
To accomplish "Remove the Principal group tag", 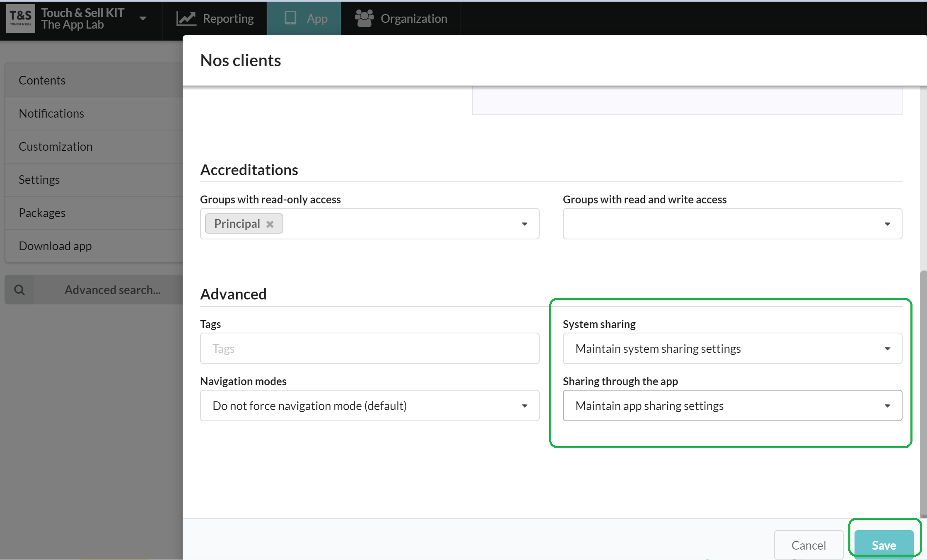I will tap(270, 224).
